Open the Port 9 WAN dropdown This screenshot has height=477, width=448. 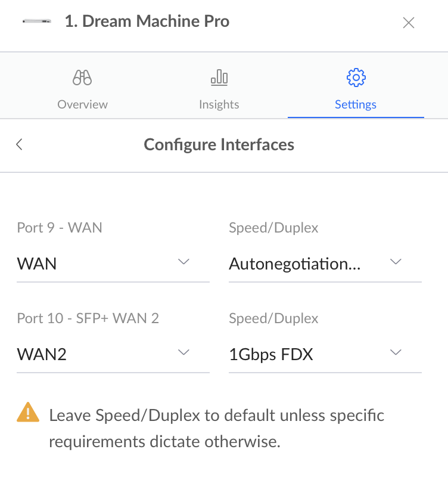tap(113, 264)
